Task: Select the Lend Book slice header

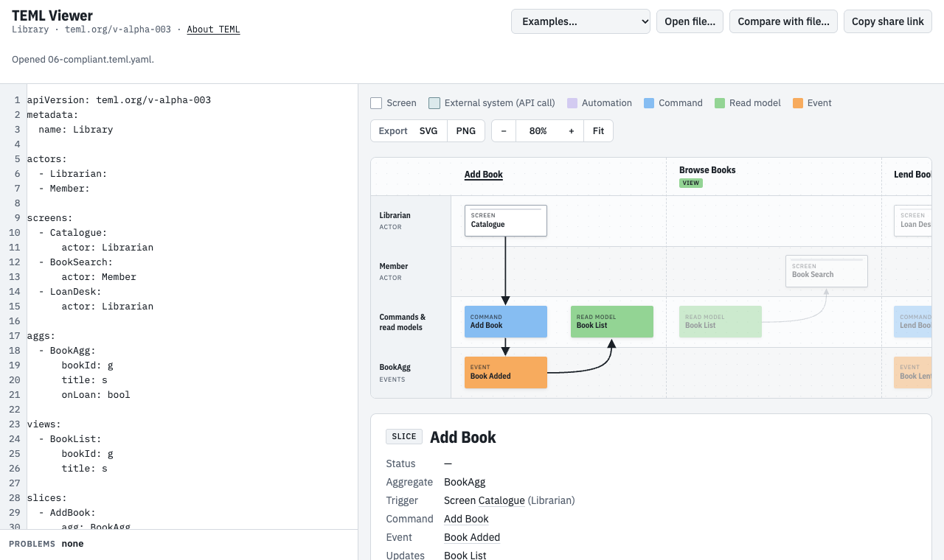Action: (x=913, y=175)
